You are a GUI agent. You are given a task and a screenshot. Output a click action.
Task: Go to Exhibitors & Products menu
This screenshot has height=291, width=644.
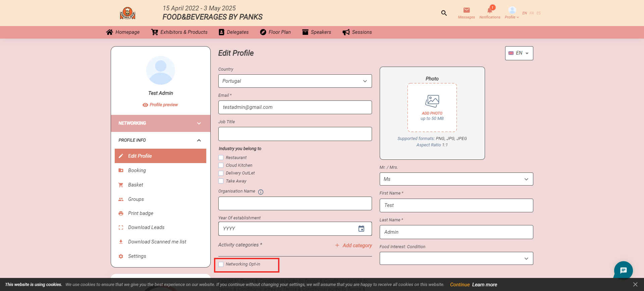[x=179, y=32]
